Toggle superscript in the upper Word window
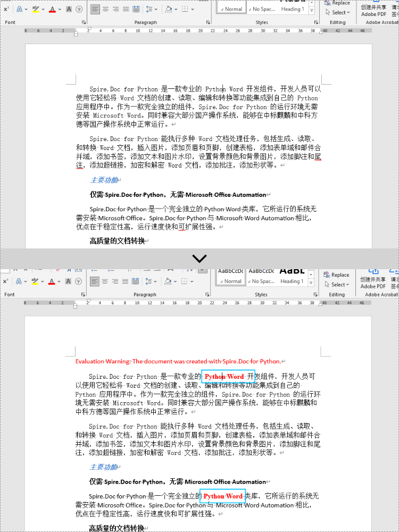The height and width of the screenshot is (532, 399). tap(6, 10)
